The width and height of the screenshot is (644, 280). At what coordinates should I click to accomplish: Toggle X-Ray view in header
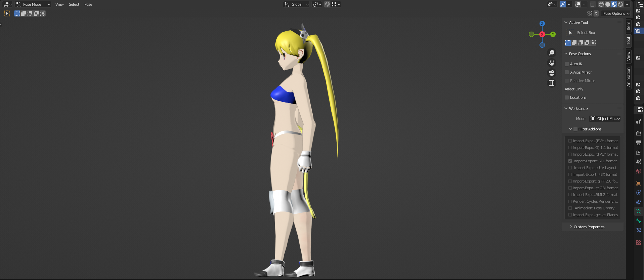[593, 4]
